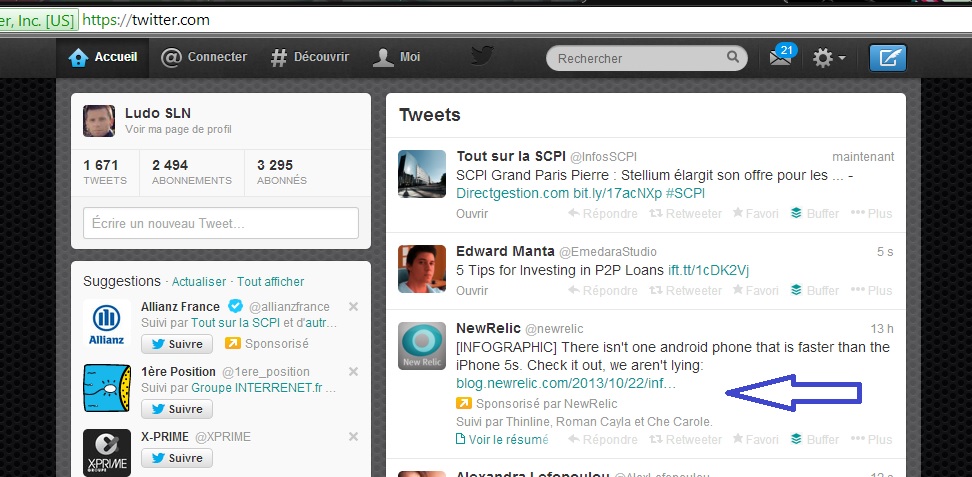This screenshot has height=477, width=972.
Task: Buffer the NewRelic tweet
Action: pos(815,439)
